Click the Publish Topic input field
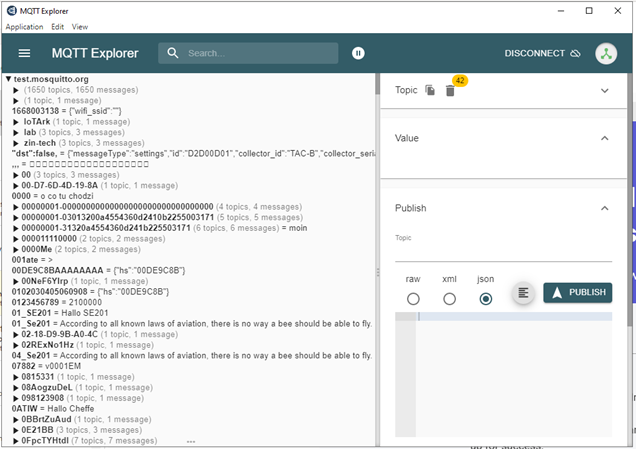This screenshot has height=449, width=636. pyautogui.click(x=503, y=252)
